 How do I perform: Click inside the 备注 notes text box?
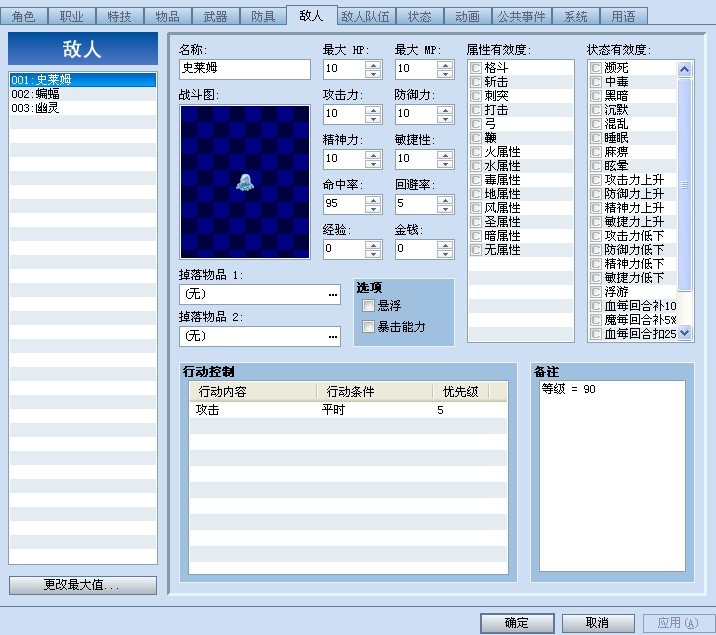[x=612, y=476]
